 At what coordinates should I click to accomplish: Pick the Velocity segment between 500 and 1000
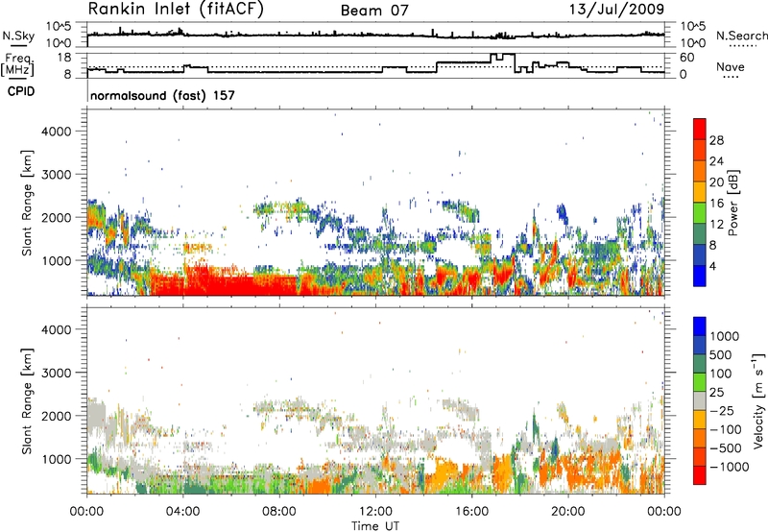pyautogui.click(x=700, y=345)
